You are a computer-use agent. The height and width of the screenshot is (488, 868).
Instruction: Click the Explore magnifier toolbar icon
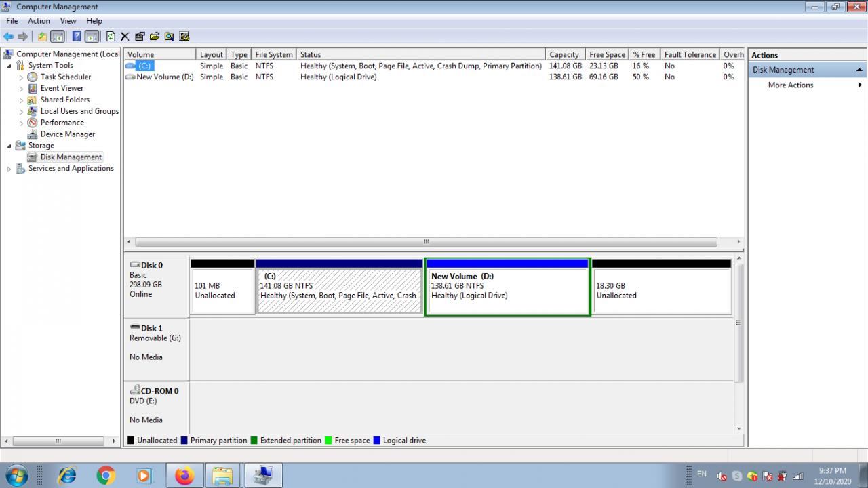tap(169, 37)
